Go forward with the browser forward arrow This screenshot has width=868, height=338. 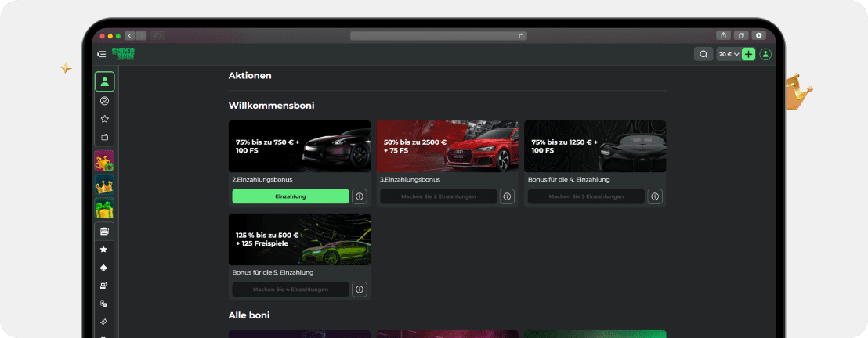(x=141, y=36)
